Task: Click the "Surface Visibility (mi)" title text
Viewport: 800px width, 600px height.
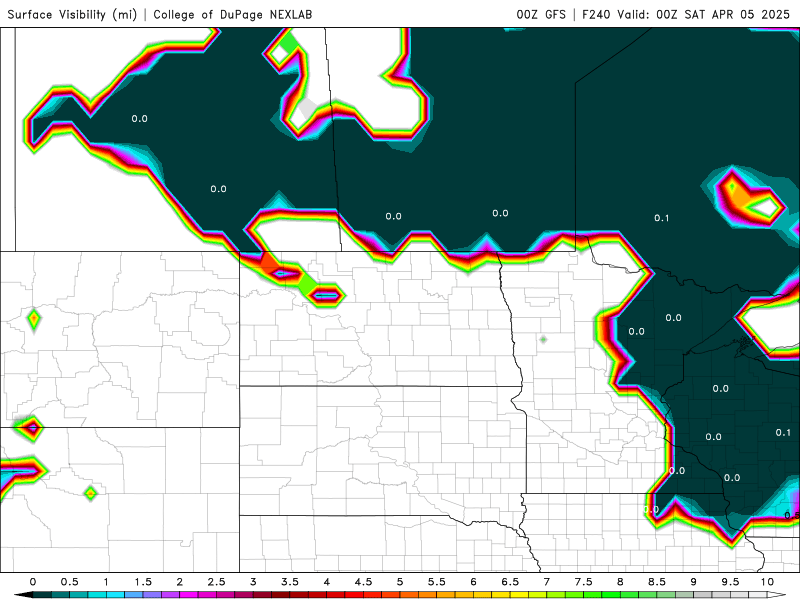Action: point(72,14)
